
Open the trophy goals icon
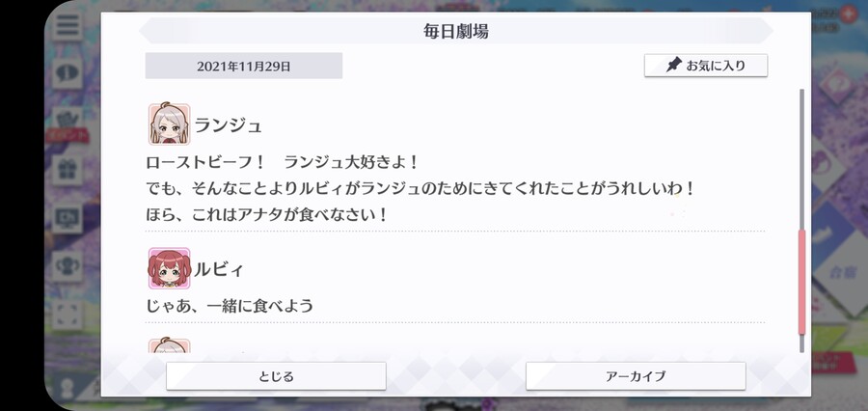pos(68,266)
